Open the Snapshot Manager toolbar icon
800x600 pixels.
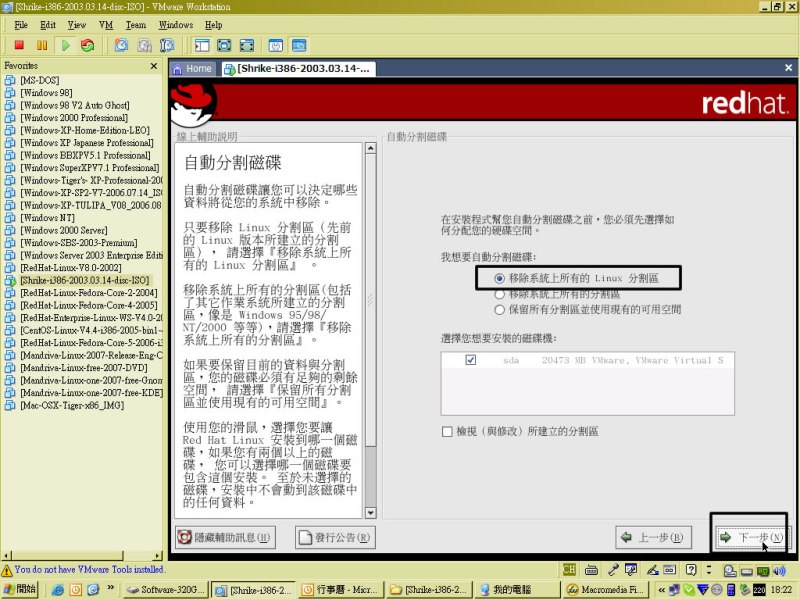(167, 45)
